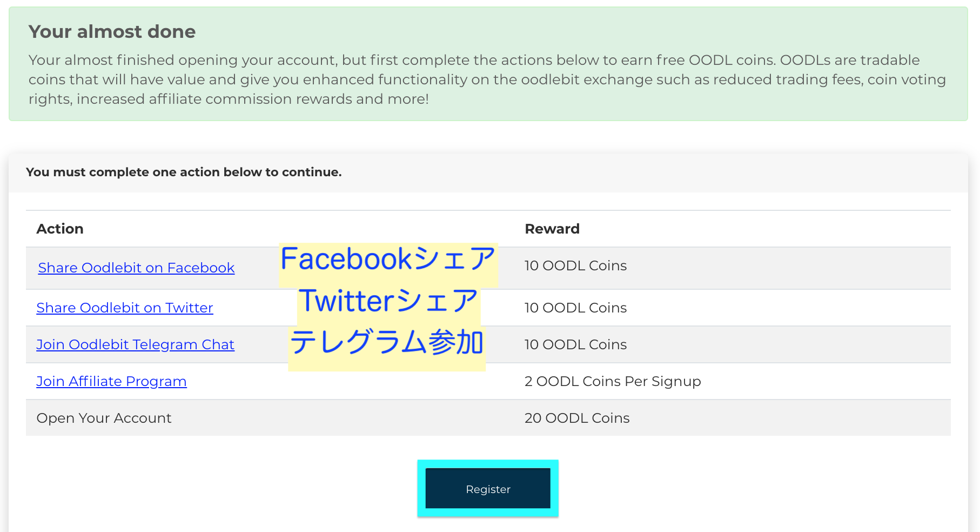Follow the Join Oodlebit Telegram Chat link
Image resolution: width=980 pixels, height=532 pixels.
[135, 344]
